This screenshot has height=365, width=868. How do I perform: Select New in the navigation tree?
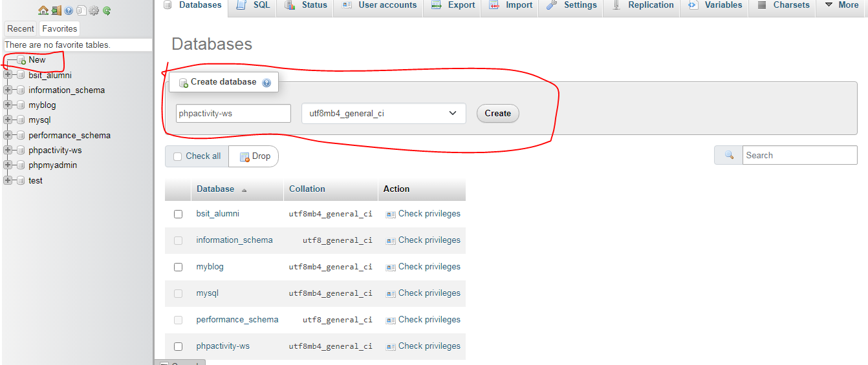(37, 60)
